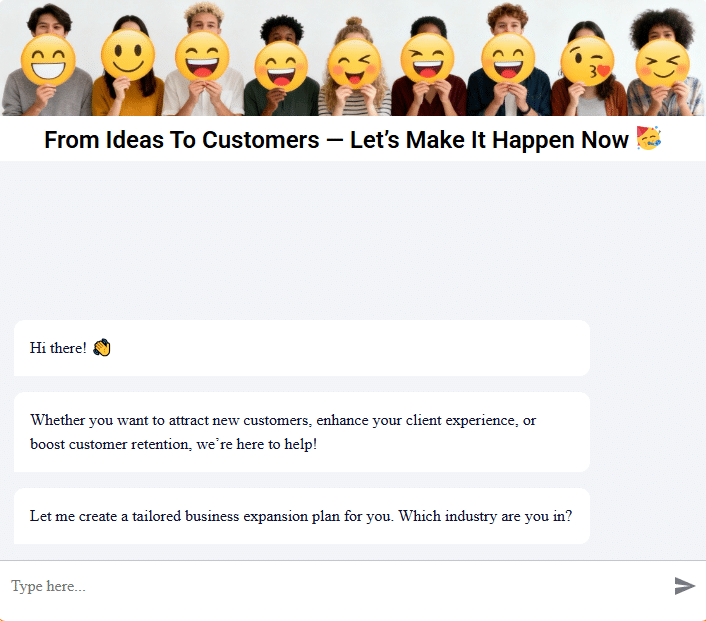Click the paper plane send icon
This screenshot has height=621, width=706.
(684, 586)
